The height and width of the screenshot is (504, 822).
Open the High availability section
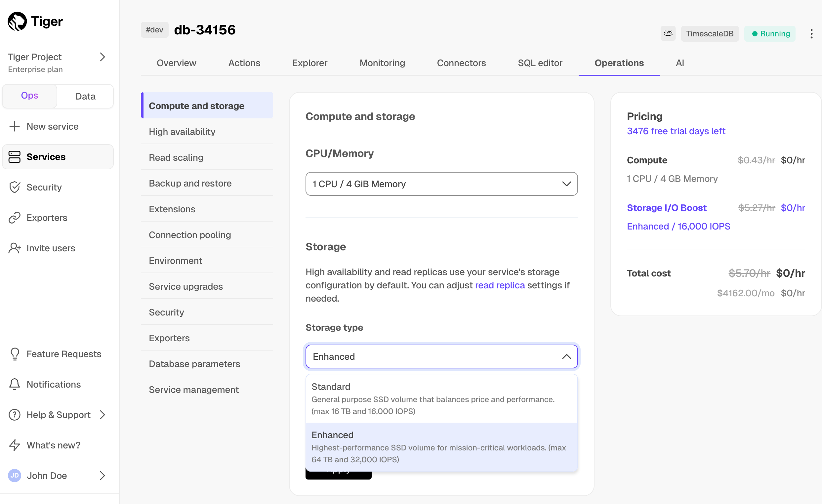point(182,132)
